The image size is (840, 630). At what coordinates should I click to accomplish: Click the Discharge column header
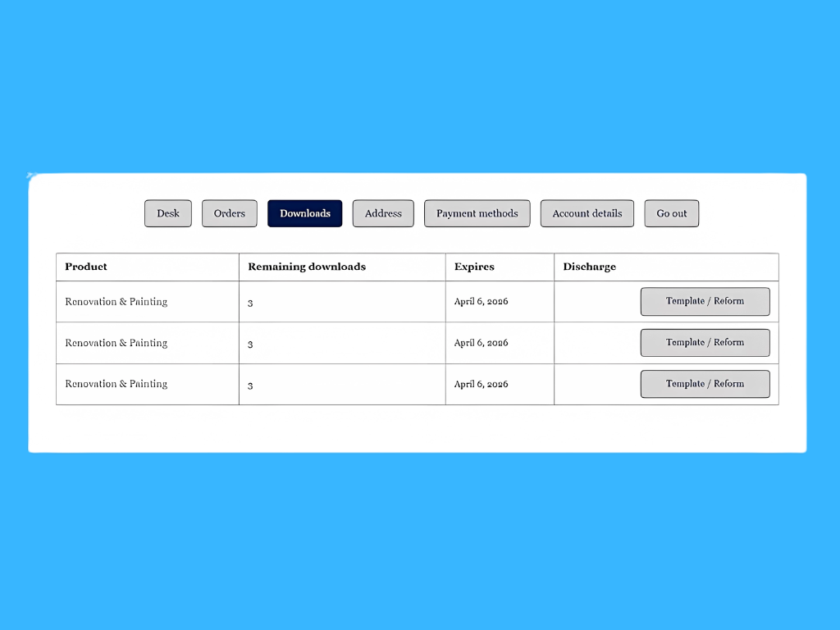[589, 267]
